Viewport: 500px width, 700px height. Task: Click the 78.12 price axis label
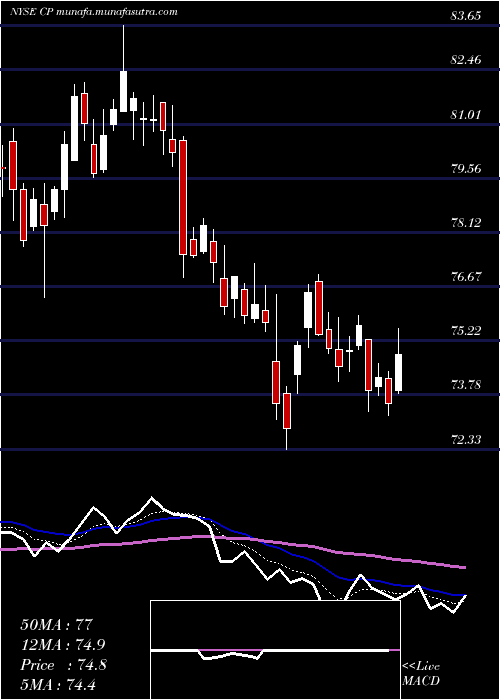pos(465,223)
